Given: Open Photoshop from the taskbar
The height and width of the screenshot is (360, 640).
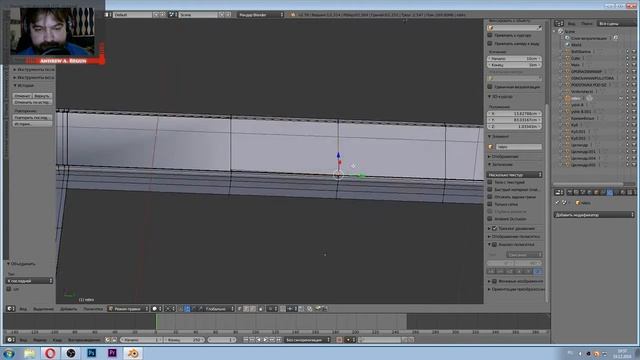Looking at the screenshot, I should [91, 353].
